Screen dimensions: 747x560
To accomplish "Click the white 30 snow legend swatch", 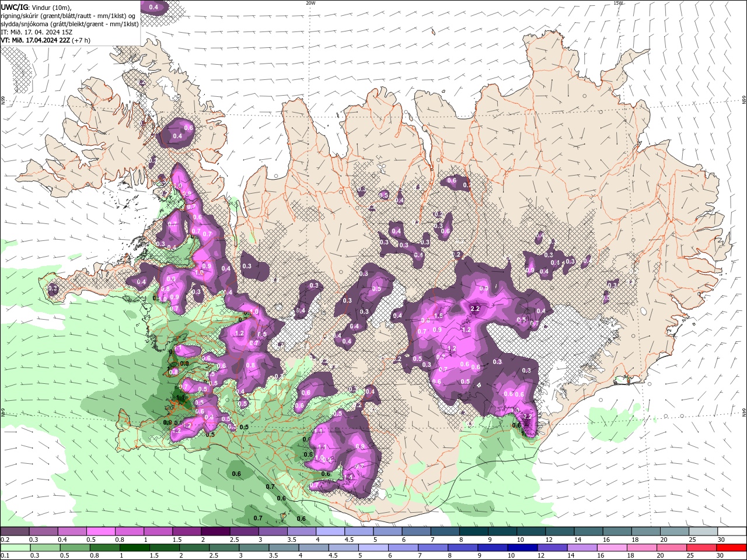I will pos(732,531).
